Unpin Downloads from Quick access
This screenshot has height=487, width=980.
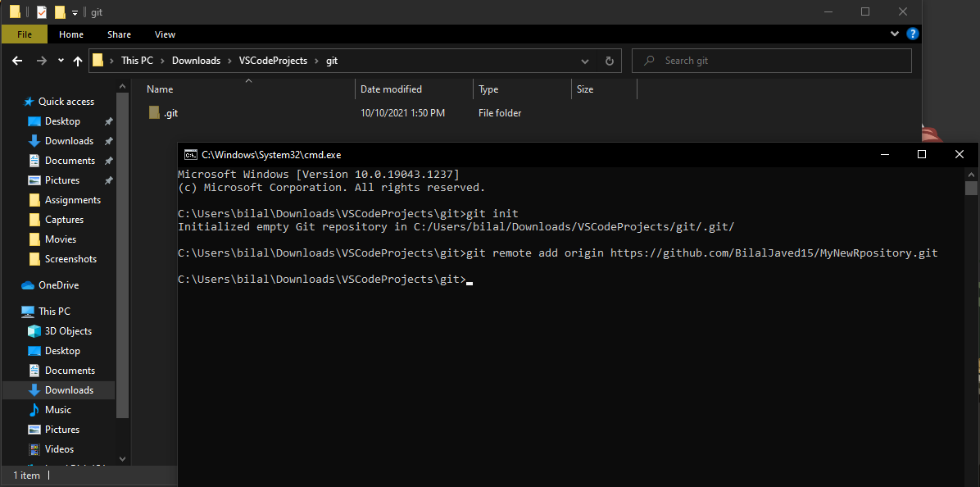click(x=107, y=140)
